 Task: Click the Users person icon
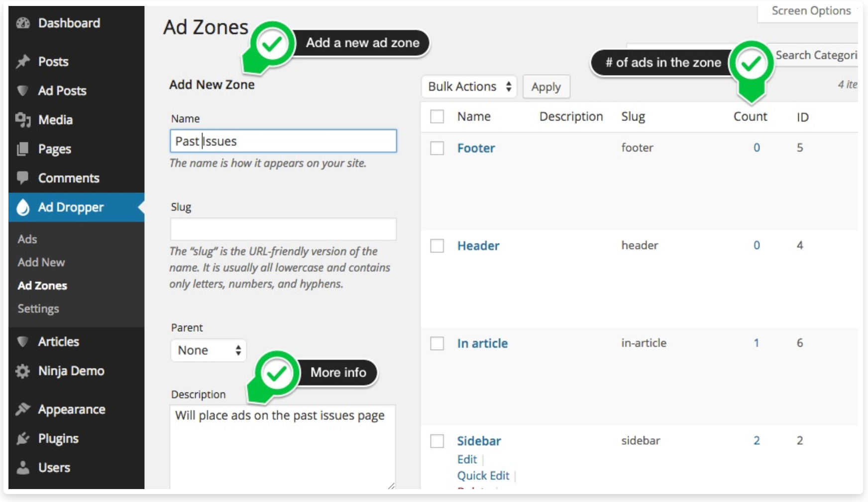pyautogui.click(x=23, y=468)
